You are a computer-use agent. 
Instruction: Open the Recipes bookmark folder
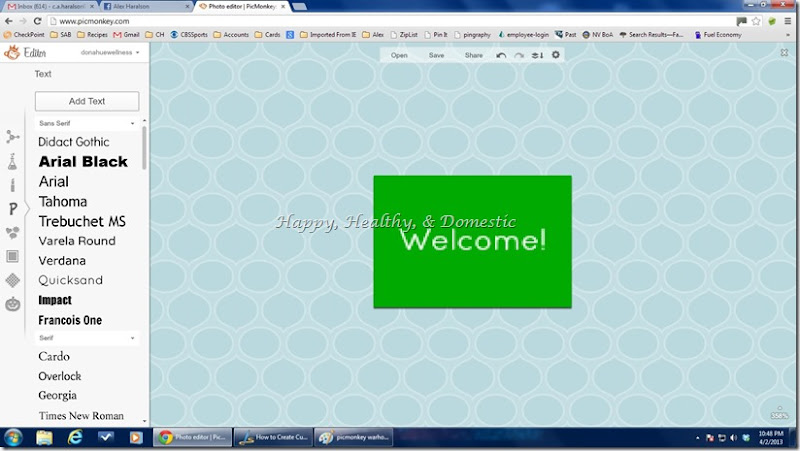tap(92, 35)
